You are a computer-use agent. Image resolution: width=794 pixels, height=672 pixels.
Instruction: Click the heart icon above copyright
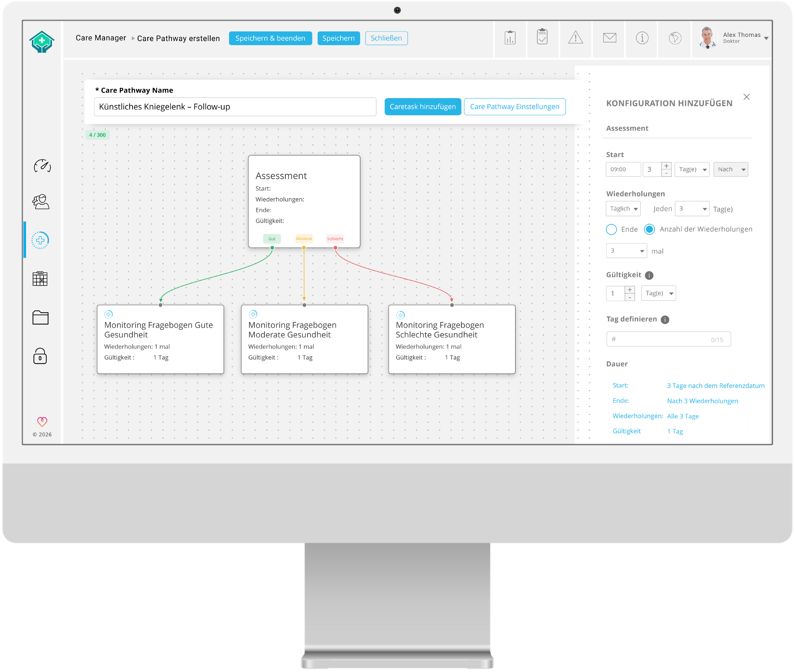(x=42, y=421)
